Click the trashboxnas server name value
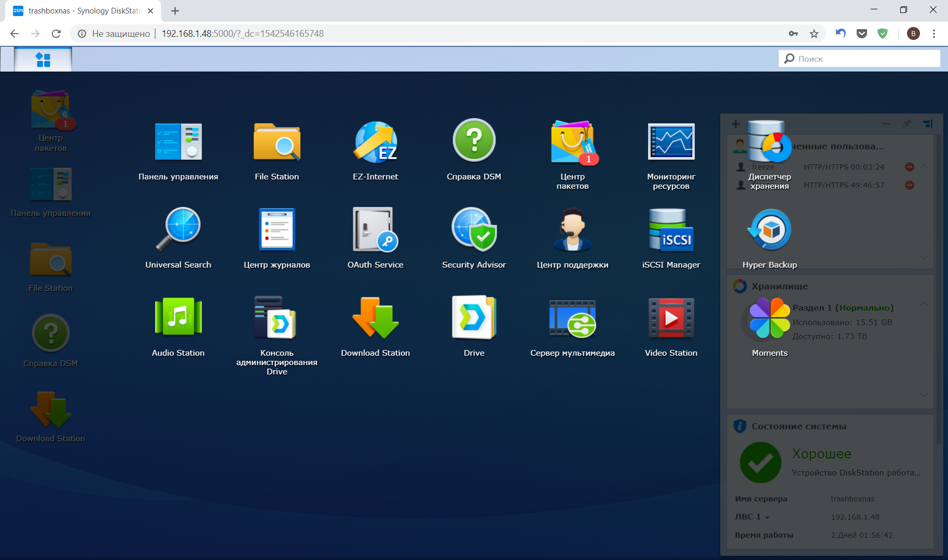 (853, 499)
